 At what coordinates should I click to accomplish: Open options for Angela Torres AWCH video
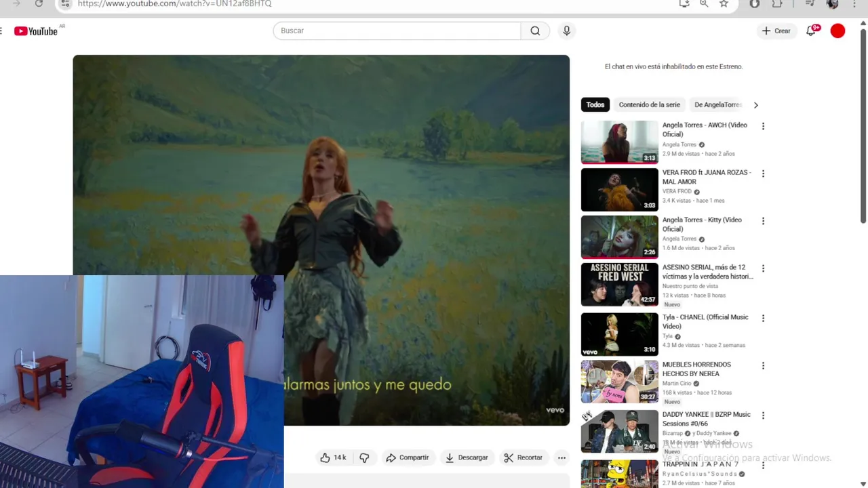763,126
